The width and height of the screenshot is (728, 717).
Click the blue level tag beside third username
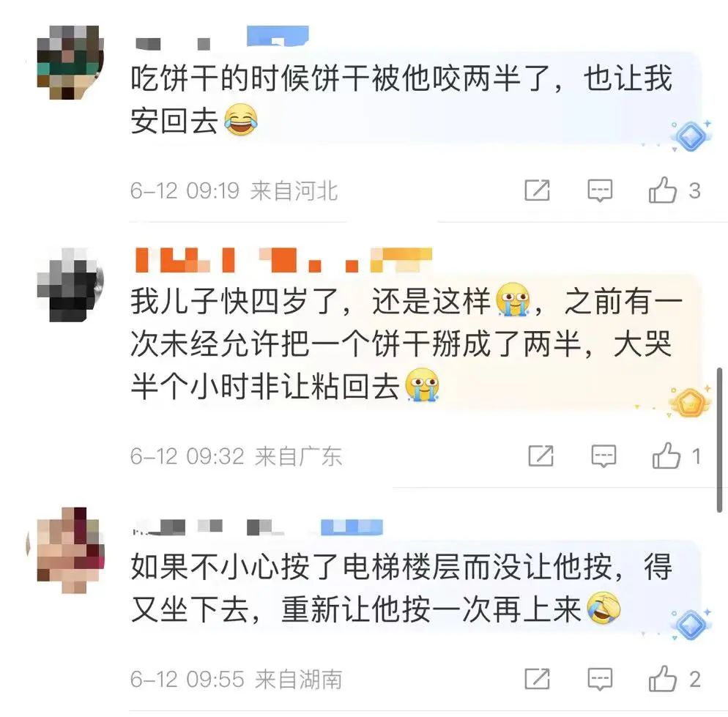click(352, 527)
